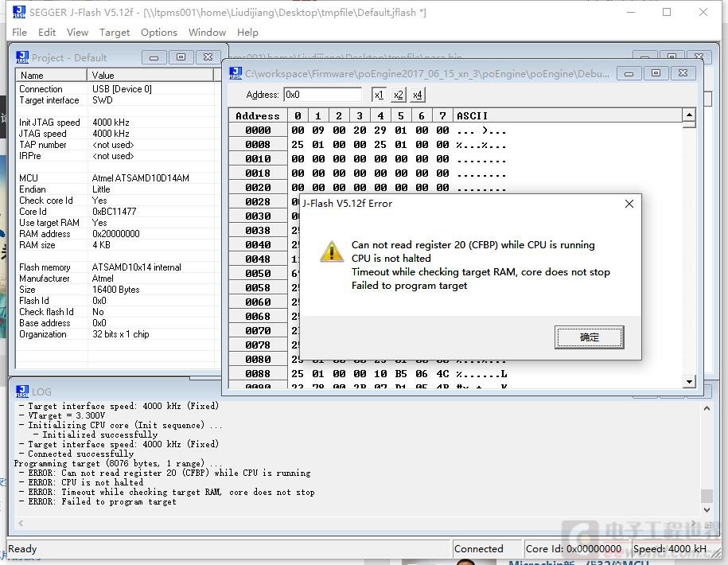Click the Connected status bar field

pos(488,549)
